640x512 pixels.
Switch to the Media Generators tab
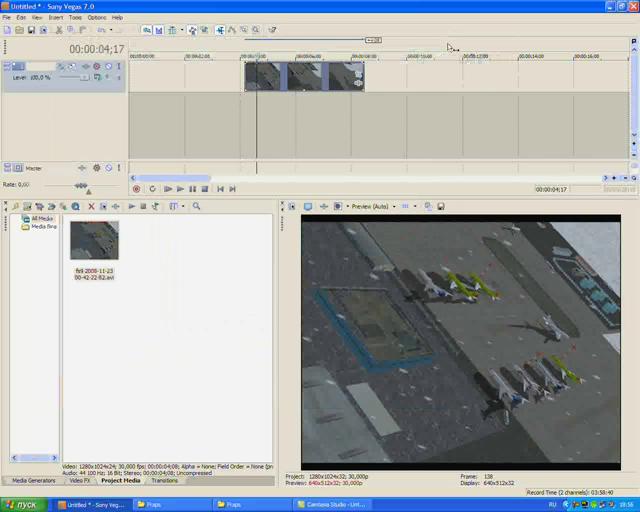pos(33,481)
